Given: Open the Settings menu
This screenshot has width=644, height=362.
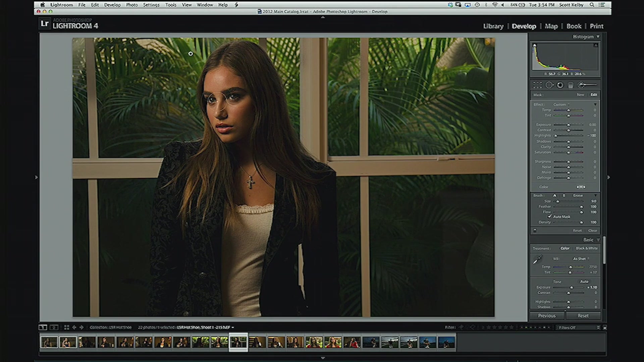Looking at the screenshot, I should [151, 5].
